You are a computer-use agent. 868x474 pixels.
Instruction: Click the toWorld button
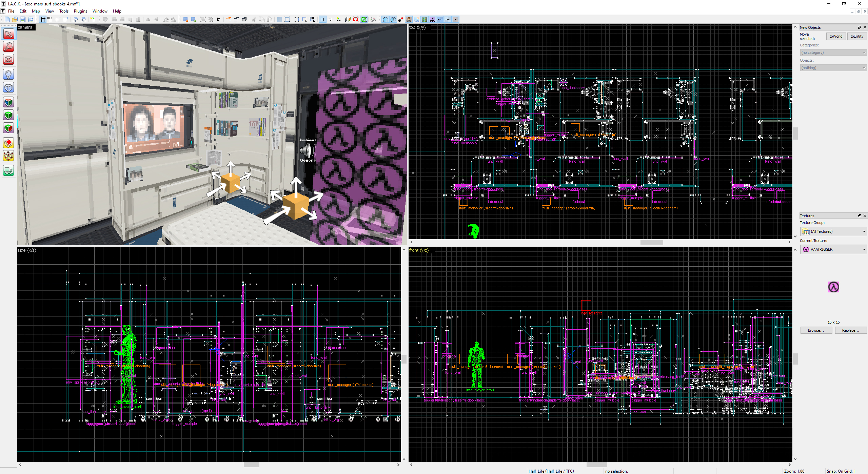[x=836, y=36]
